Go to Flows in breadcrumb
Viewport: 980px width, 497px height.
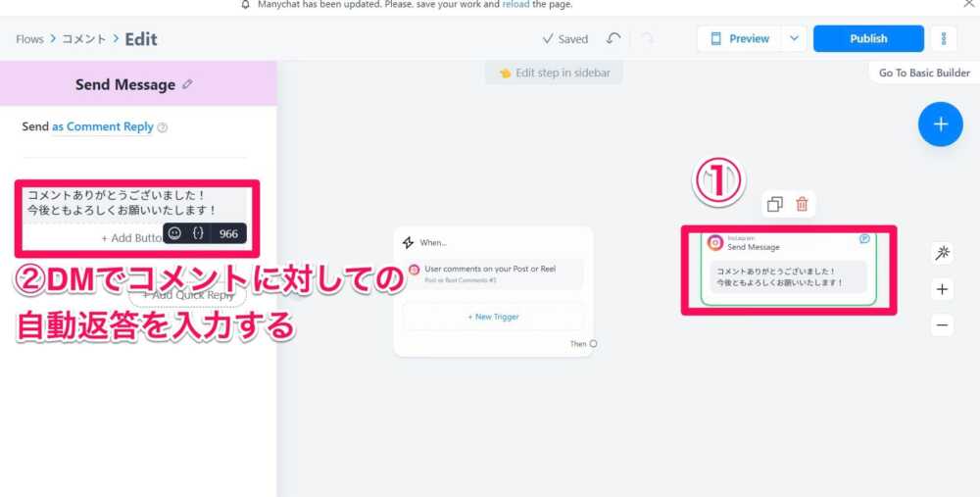tap(29, 39)
